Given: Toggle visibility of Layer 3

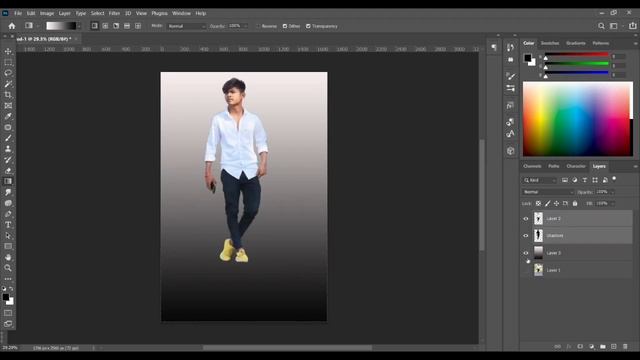Looking at the screenshot, I should click(526, 253).
